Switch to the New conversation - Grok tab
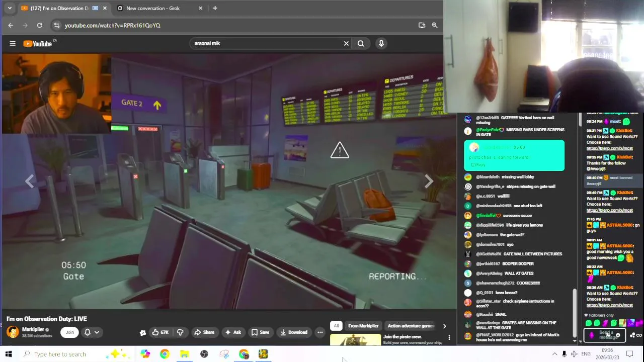 click(153, 8)
